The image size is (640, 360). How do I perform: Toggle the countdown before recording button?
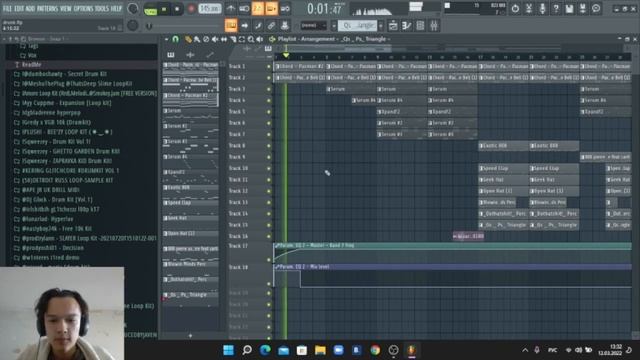tap(258, 9)
